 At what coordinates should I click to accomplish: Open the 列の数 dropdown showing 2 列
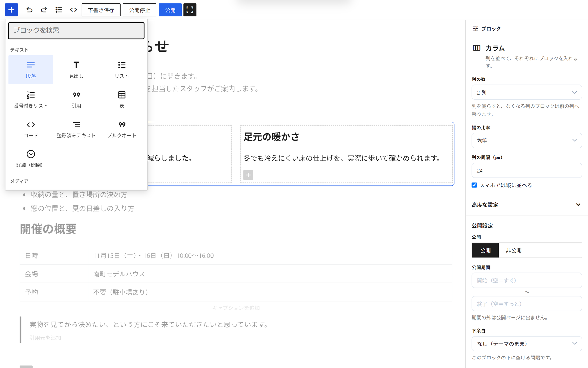[527, 92]
